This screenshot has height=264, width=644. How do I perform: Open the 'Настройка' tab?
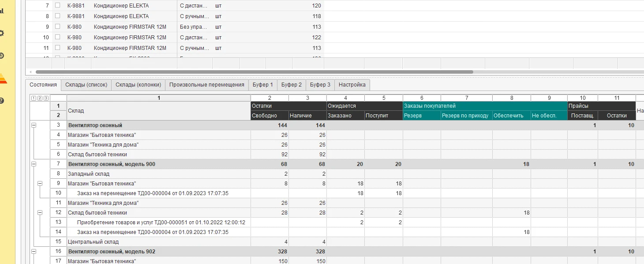(x=352, y=85)
